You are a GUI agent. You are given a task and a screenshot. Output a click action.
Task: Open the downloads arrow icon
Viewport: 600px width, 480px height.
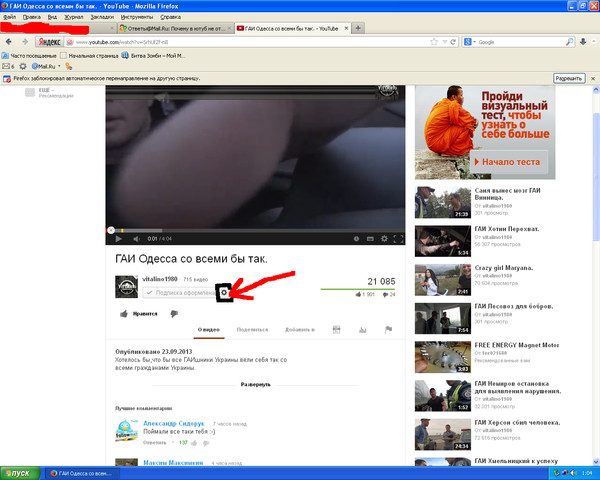pos(583,42)
